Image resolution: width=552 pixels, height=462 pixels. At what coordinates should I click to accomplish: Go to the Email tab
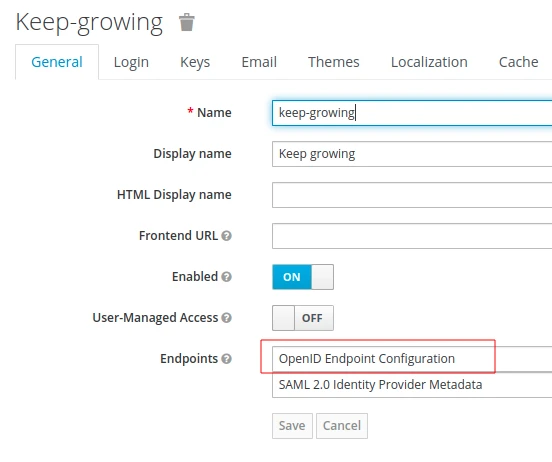coord(259,62)
